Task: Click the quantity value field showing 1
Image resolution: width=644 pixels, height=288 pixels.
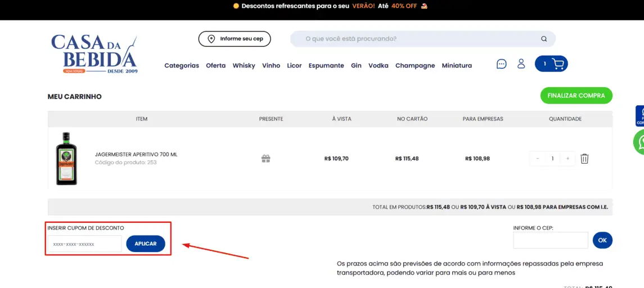Action: [553, 158]
